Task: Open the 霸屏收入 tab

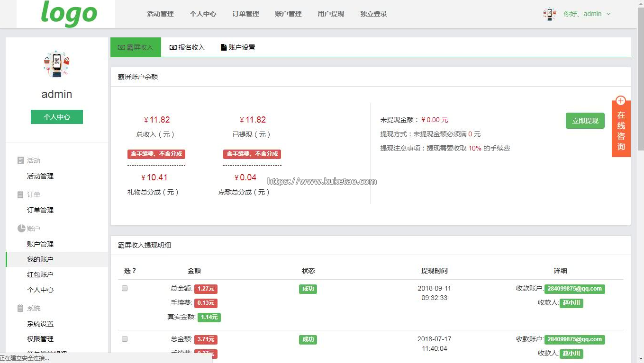Action: point(136,47)
